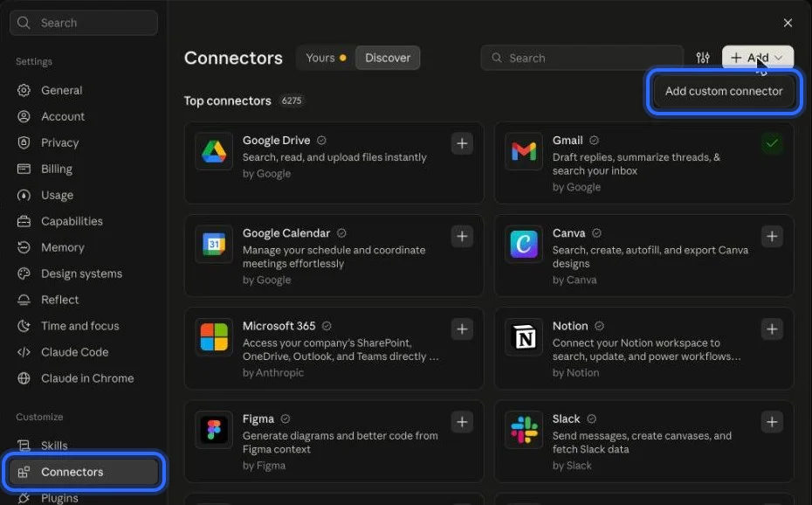This screenshot has height=505, width=812.
Task: Click the Time and focus moon icon
Action: pos(24,326)
